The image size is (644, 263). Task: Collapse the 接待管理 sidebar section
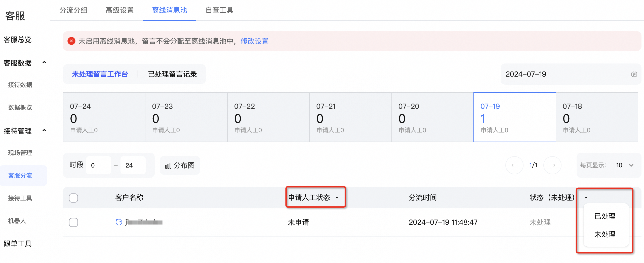click(x=44, y=130)
